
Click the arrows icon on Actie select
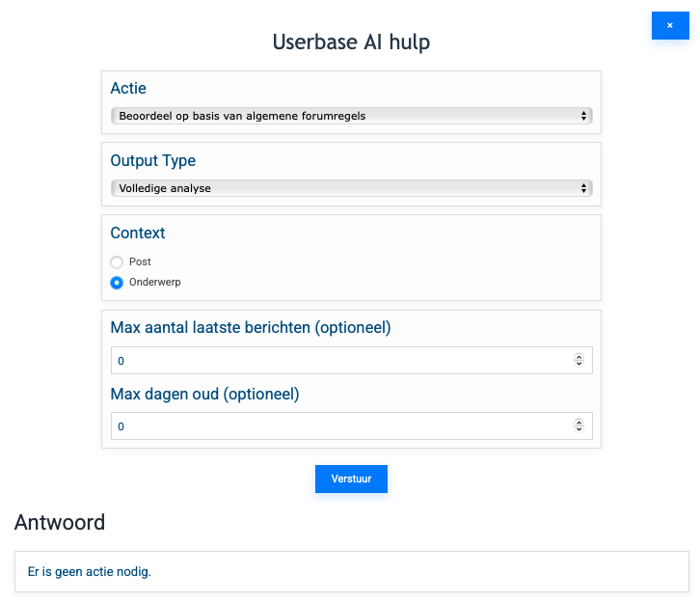584,116
